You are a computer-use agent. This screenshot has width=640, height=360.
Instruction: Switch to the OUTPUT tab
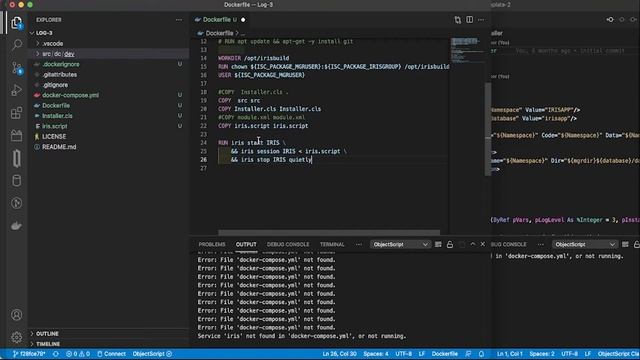tap(246, 244)
